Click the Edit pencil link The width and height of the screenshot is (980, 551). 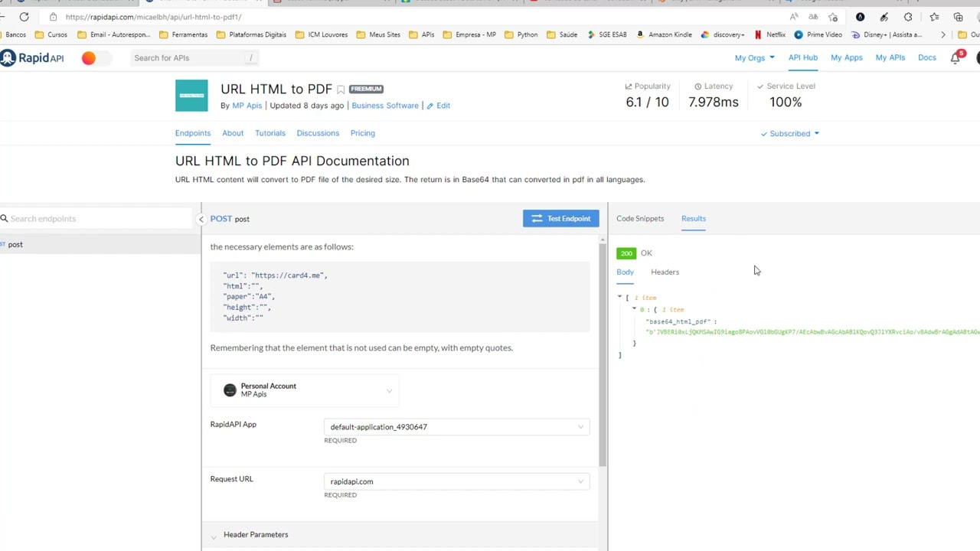click(x=439, y=106)
